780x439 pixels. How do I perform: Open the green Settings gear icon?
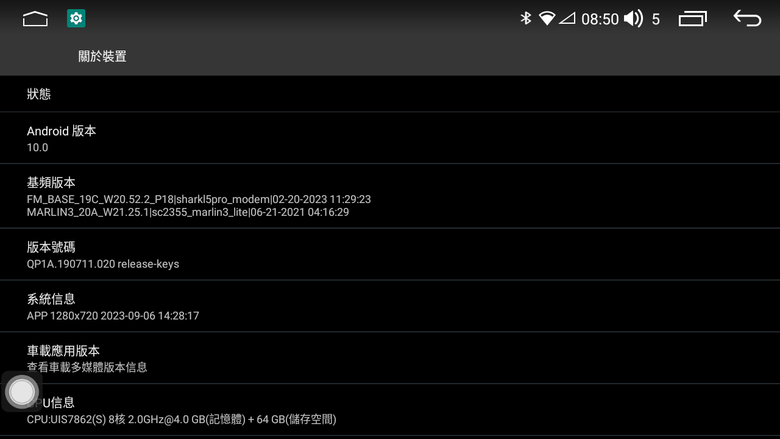pos(76,18)
